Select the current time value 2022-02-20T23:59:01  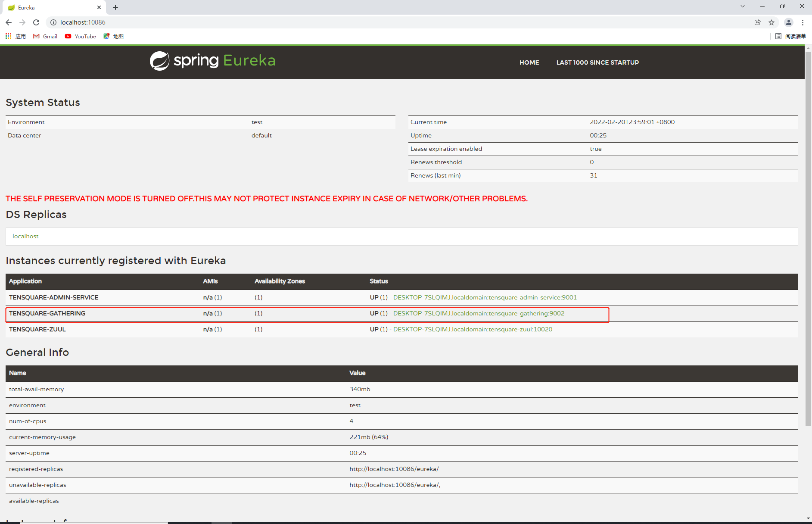coord(632,122)
